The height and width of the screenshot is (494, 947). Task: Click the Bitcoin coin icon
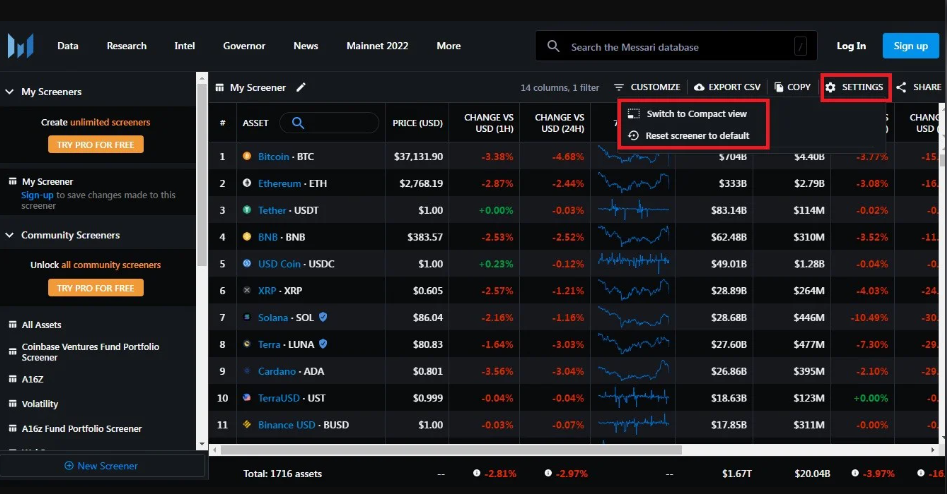(x=246, y=156)
